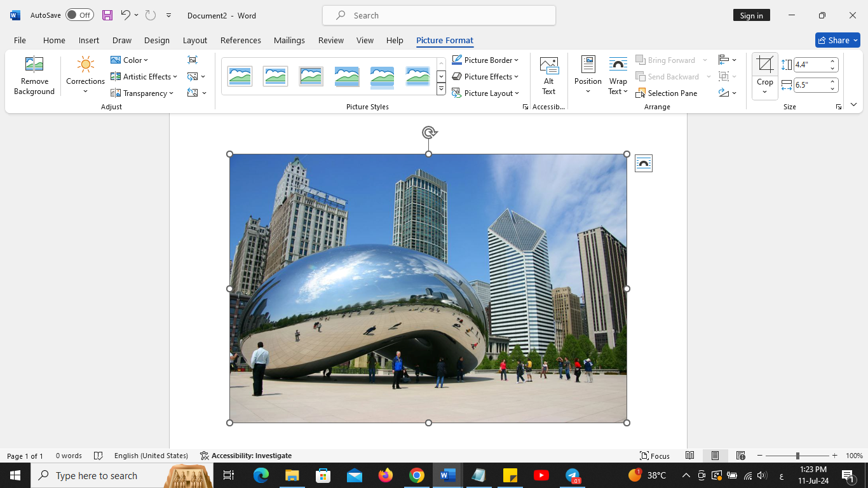Apply the first picture style thumbnail
Image resolution: width=868 pixels, height=488 pixels.
point(240,76)
